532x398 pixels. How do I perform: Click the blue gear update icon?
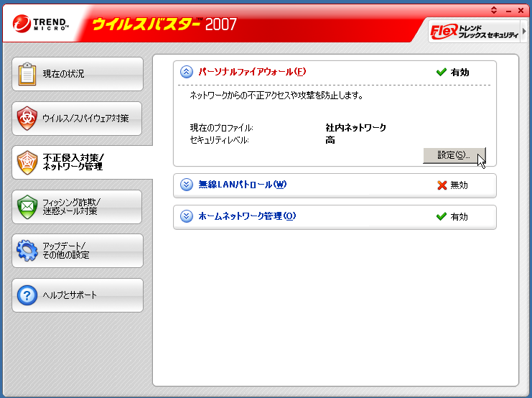[27, 251]
